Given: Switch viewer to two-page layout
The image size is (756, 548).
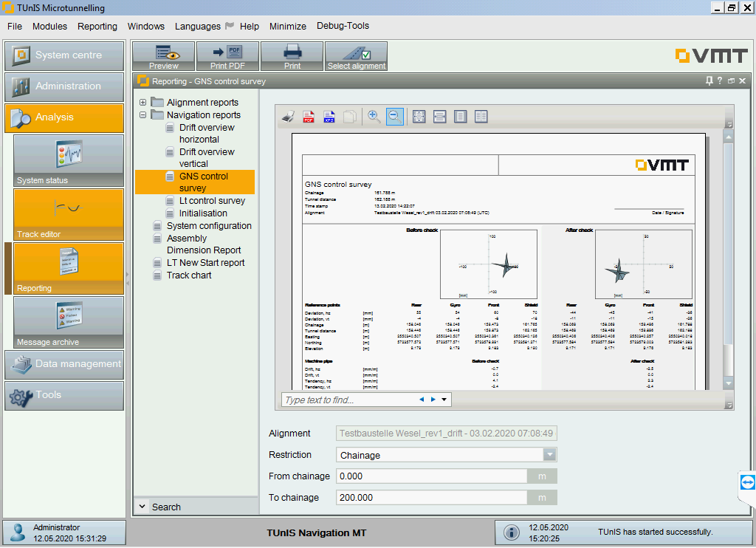Looking at the screenshot, I should (x=481, y=117).
